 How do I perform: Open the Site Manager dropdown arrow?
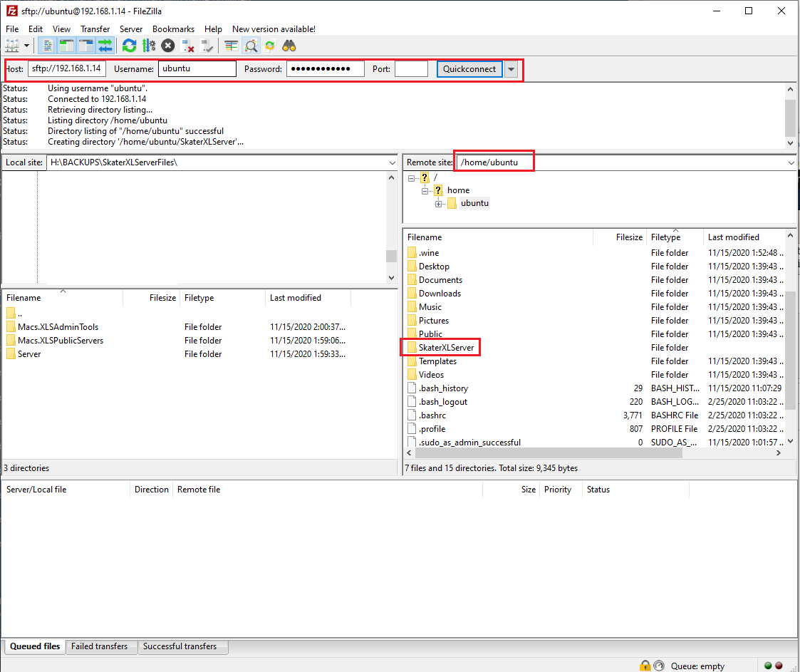(26, 46)
